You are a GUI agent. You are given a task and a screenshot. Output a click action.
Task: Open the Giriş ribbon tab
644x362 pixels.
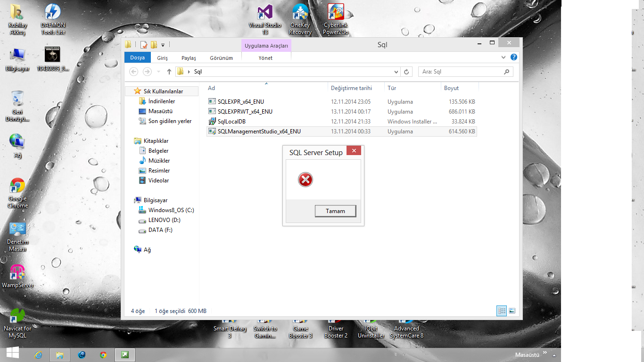(163, 58)
